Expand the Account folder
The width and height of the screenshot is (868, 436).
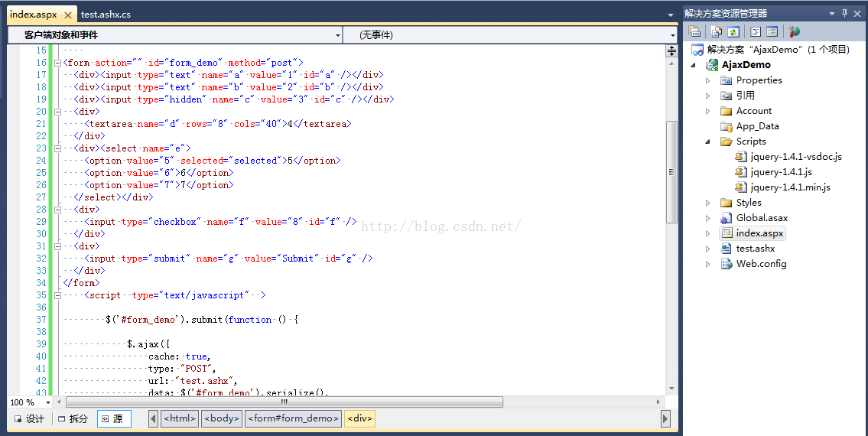708,111
